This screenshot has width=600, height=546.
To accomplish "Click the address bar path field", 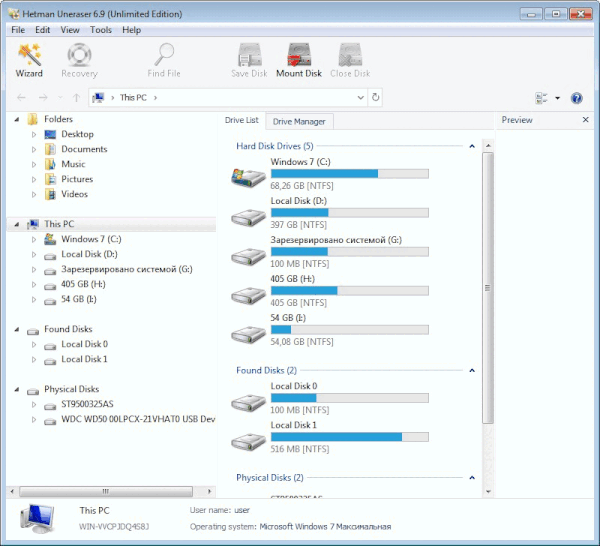I will 227,98.
